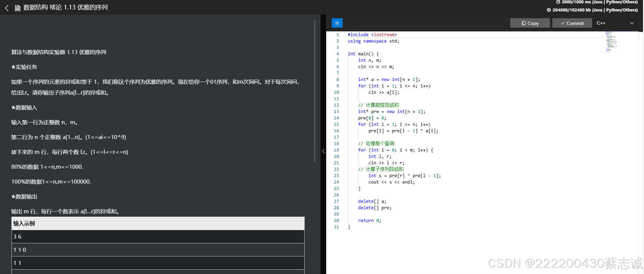Click the text '100%的数据1<=n,m<=100000.'
644x274 pixels.
click(x=51, y=182)
